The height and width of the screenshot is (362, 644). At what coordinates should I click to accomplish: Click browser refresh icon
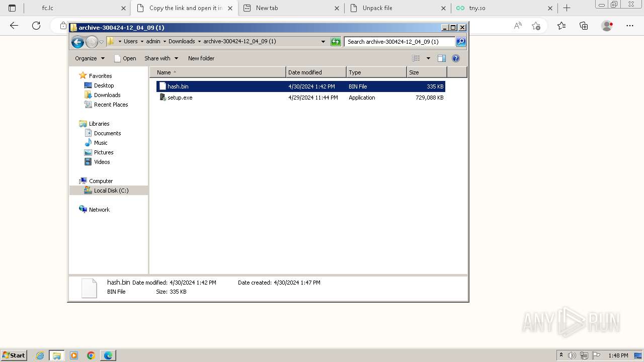point(36,26)
